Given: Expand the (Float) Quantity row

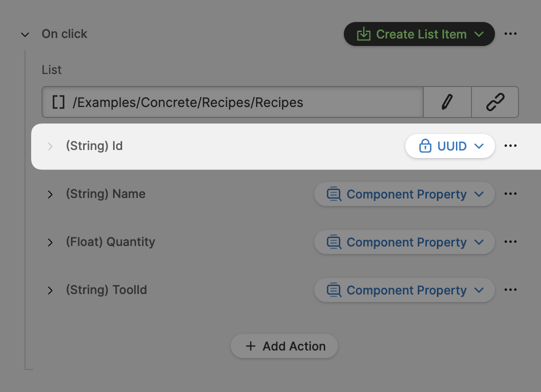Looking at the screenshot, I should [50, 242].
